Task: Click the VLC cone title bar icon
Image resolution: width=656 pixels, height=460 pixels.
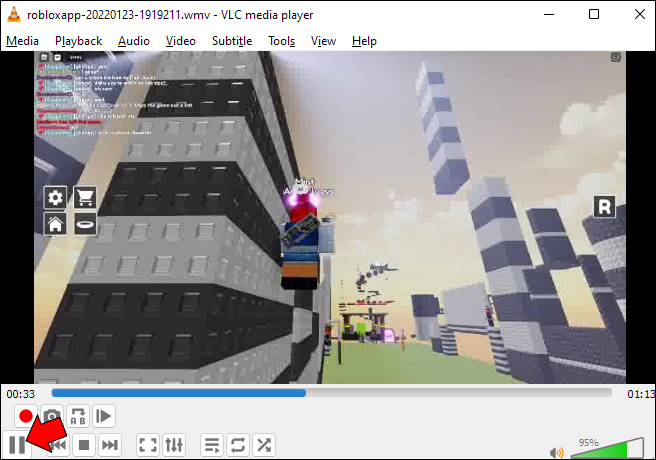Action: pyautogui.click(x=14, y=14)
